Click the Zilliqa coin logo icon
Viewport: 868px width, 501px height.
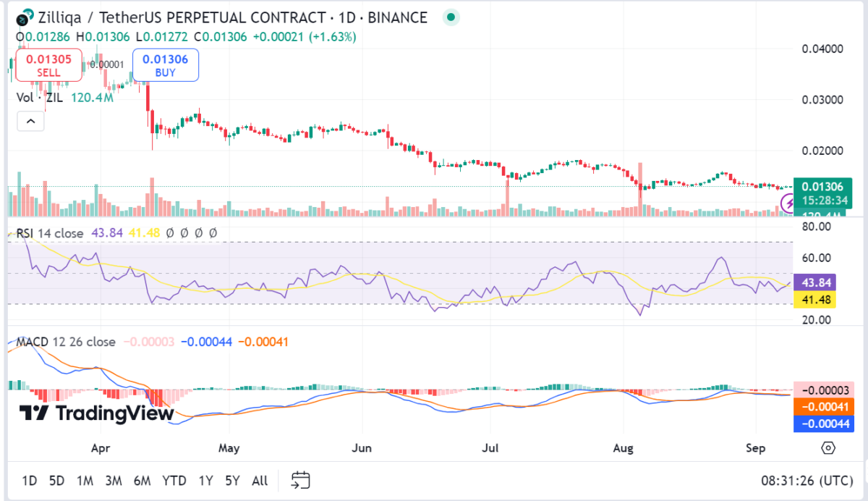point(24,17)
